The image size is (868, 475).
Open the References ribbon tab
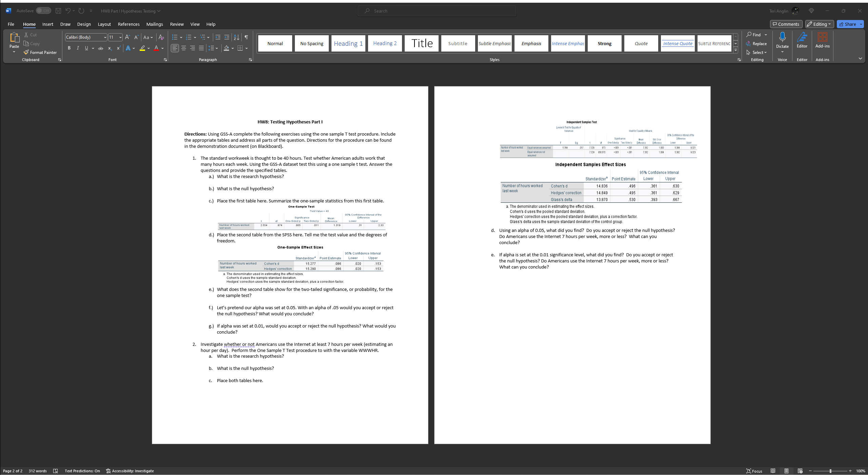[x=128, y=24]
